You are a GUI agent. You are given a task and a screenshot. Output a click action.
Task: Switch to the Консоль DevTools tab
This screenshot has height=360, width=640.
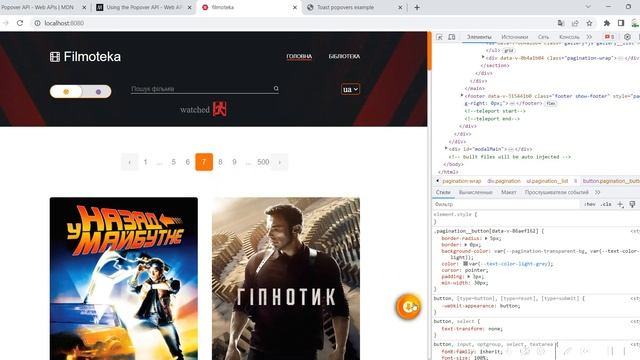tap(569, 37)
